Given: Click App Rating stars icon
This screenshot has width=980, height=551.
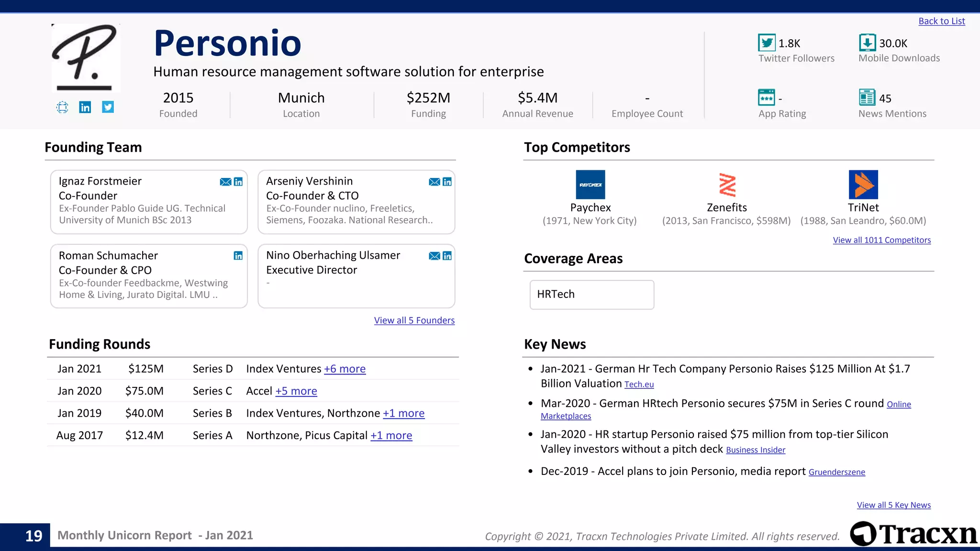Looking at the screenshot, I should pyautogui.click(x=767, y=98).
